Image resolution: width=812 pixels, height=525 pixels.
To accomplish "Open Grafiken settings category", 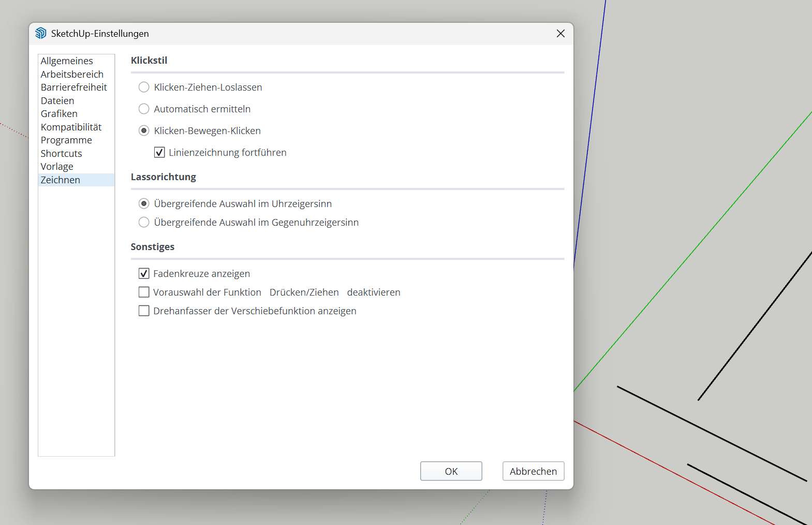I will [x=59, y=114].
